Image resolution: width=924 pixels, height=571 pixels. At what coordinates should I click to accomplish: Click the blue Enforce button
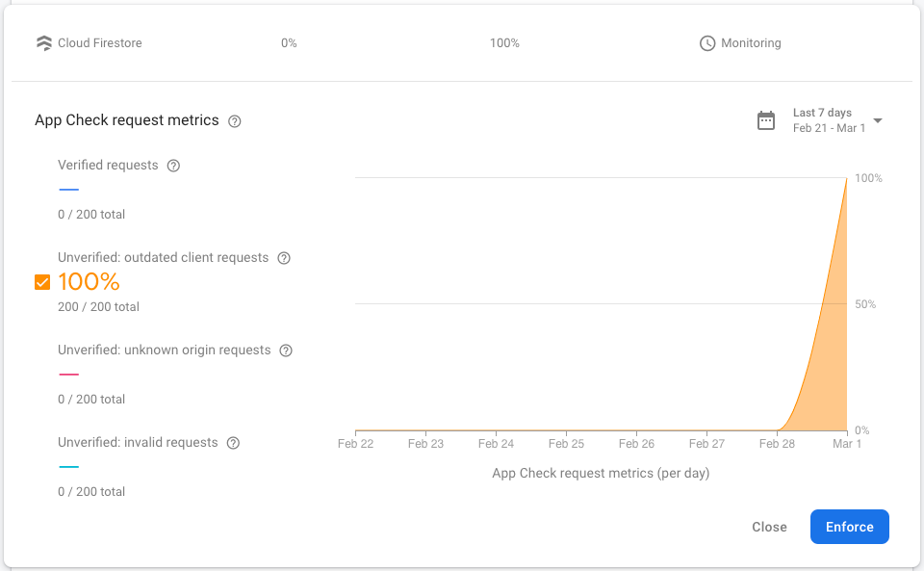pos(849,527)
